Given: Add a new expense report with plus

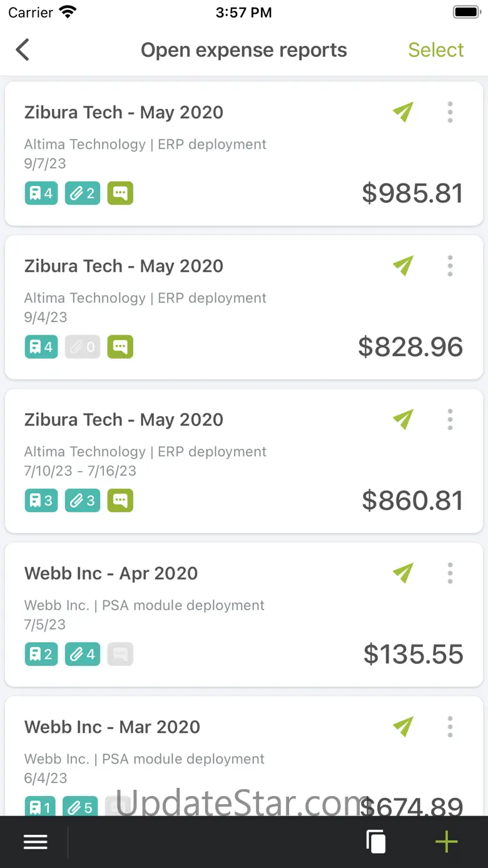Looking at the screenshot, I should point(447,842).
